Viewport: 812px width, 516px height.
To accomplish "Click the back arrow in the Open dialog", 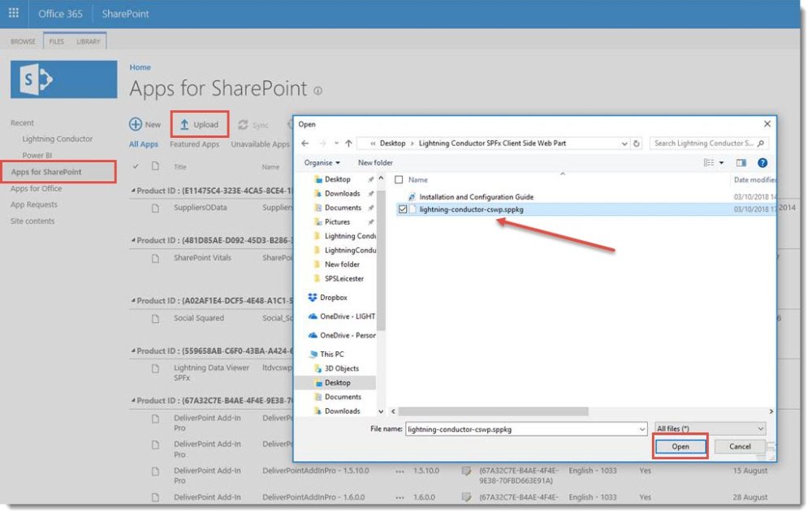I will pyautogui.click(x=306, y=142).
